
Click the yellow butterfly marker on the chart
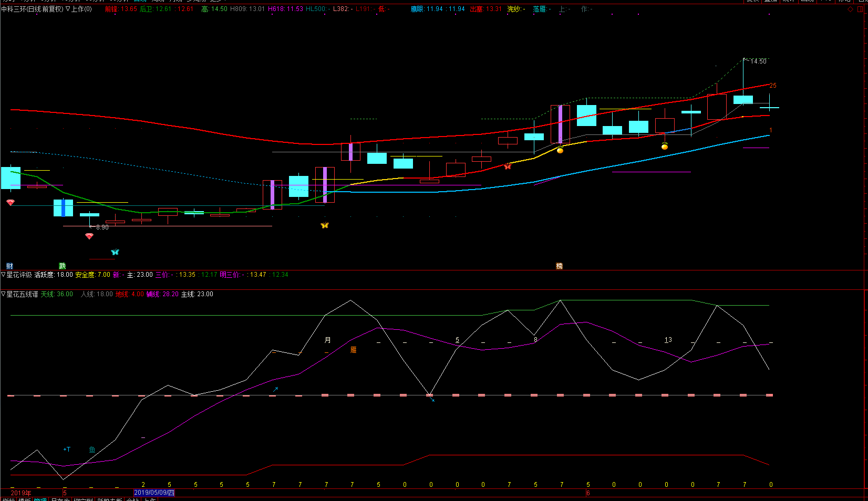click(325, 225)
